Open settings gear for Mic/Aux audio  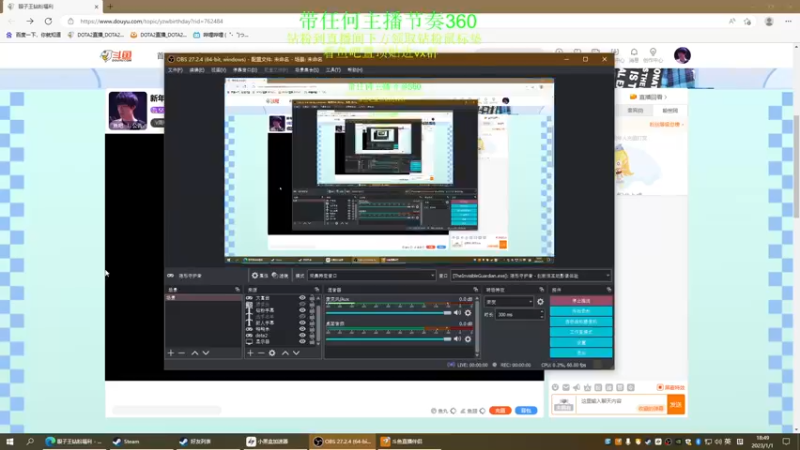(x=468, y=313)
